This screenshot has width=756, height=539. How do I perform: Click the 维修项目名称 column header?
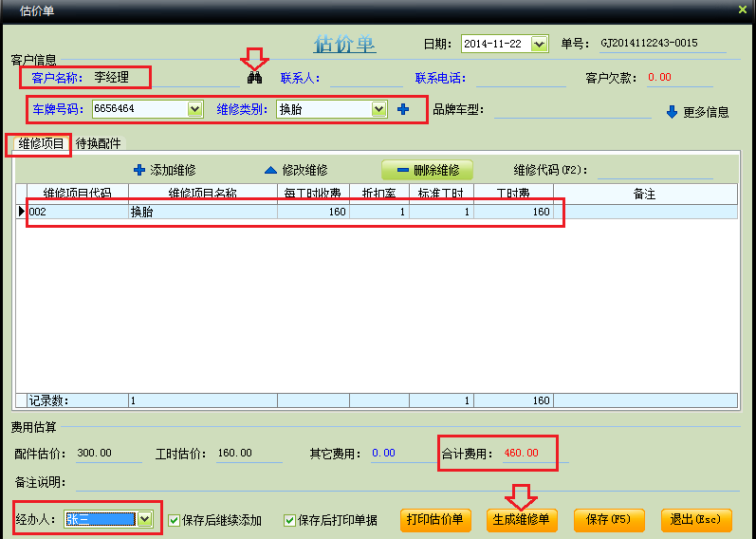click(x=202, y=194)
